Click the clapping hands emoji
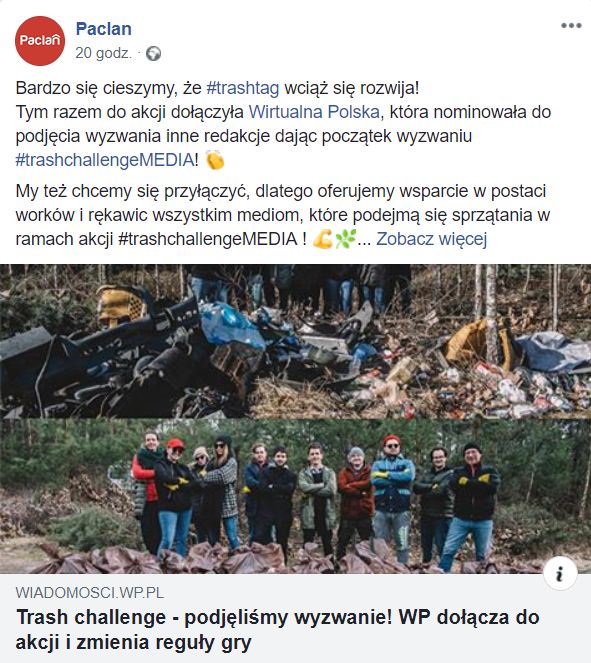Image resolution: width=591 pixels, height=663 pixels. pyautogui.click(x=215, y=160)
